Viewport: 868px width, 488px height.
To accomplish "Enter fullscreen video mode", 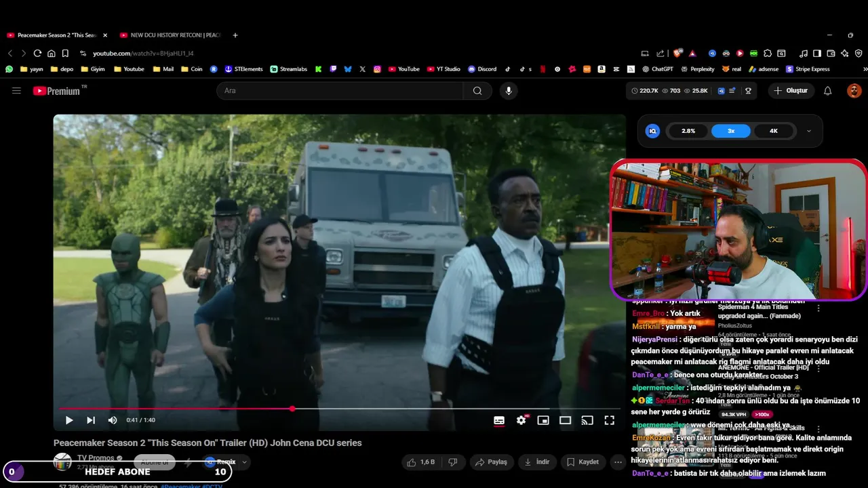I will pyautogui.click(x=610, y=420).
